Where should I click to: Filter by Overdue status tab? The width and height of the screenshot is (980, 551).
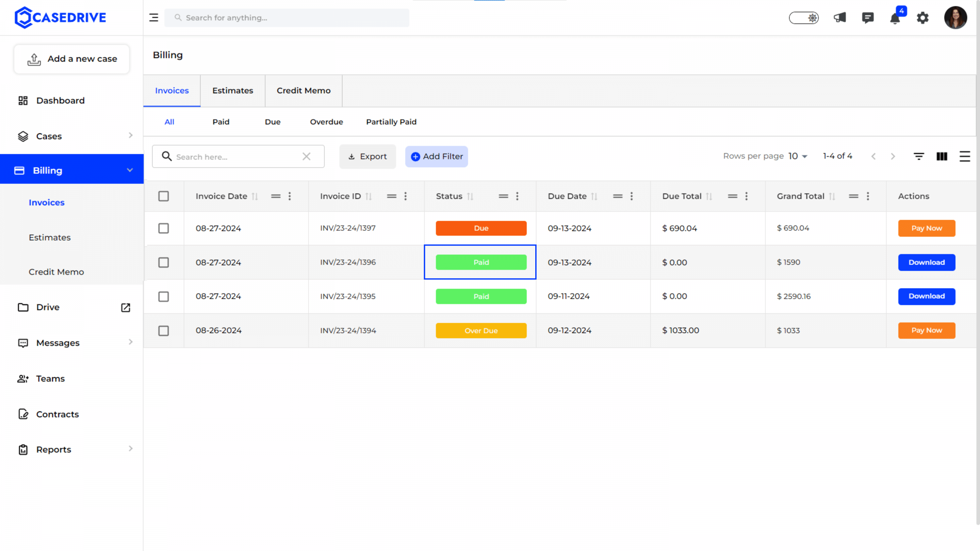click(x=326, y=122)
